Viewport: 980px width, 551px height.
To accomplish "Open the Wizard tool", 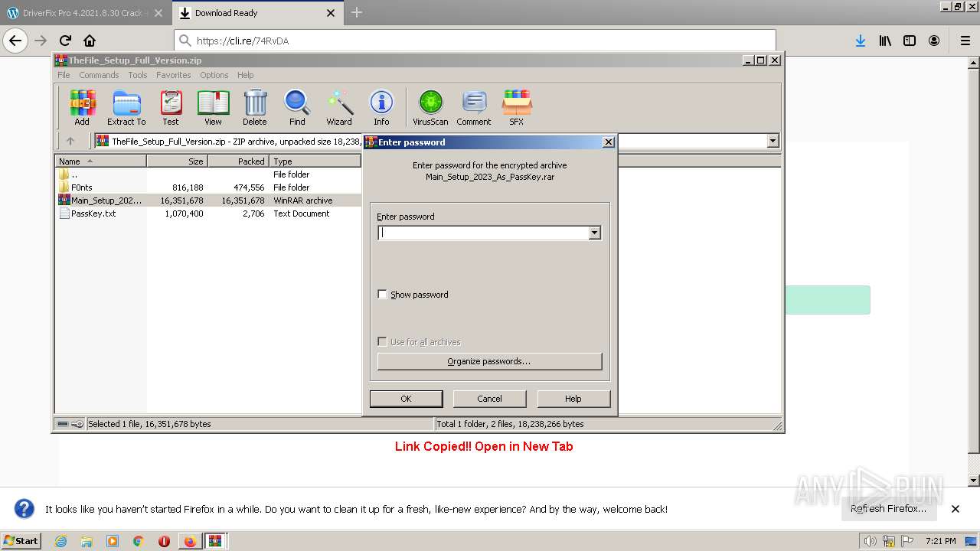I will 339,107.
